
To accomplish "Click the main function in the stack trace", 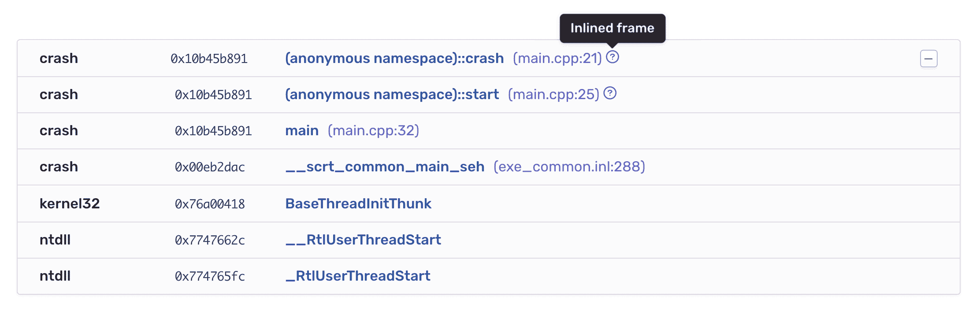I will click(x=302, y=130).
